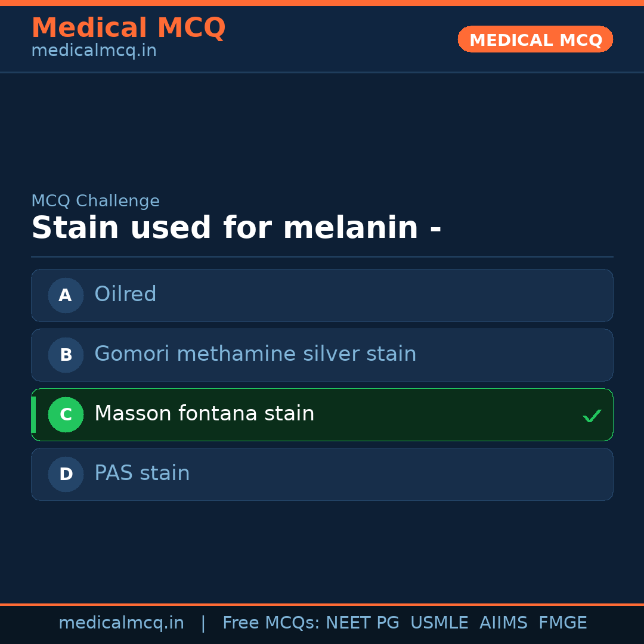Viewport: 644px width, 644px height.
Task: Expand the question title divider line
Action: [x=322, y=257]
